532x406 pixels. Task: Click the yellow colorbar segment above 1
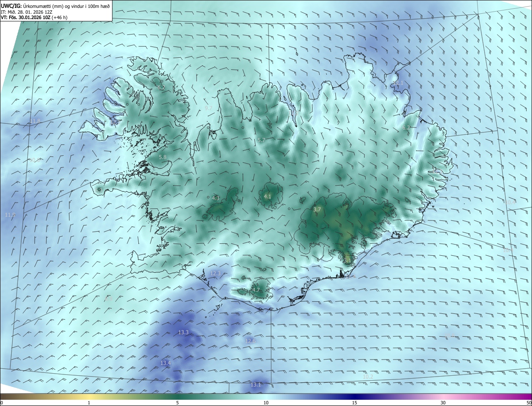point(89,396)
